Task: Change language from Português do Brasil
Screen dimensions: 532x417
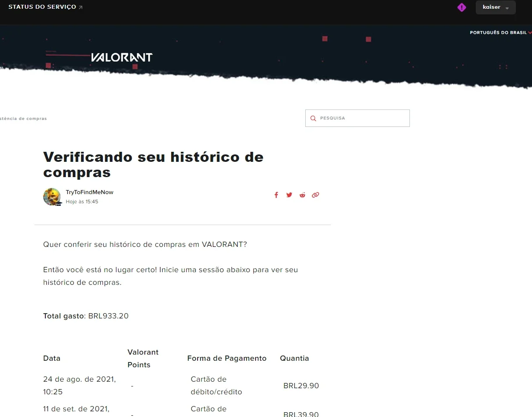Action: pyautogui.click(x=501, y=33)
